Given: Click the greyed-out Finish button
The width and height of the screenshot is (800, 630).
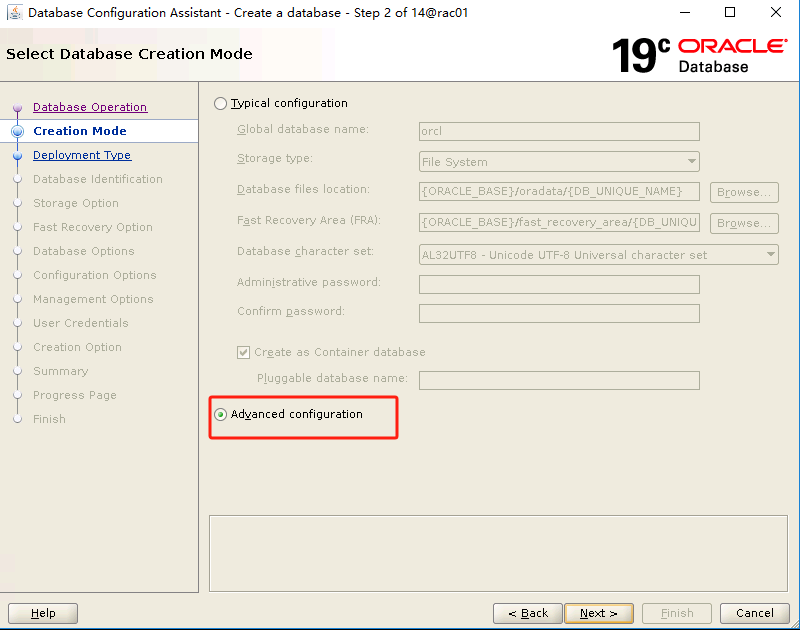Looking at the screenshot, I should point(677,613).
